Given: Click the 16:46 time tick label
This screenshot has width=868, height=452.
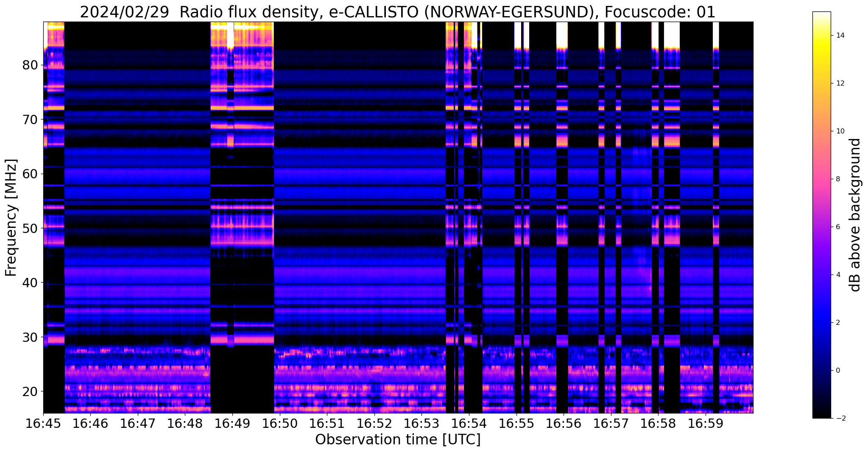Looking at the screenshot, I should (x=91, y=423).
